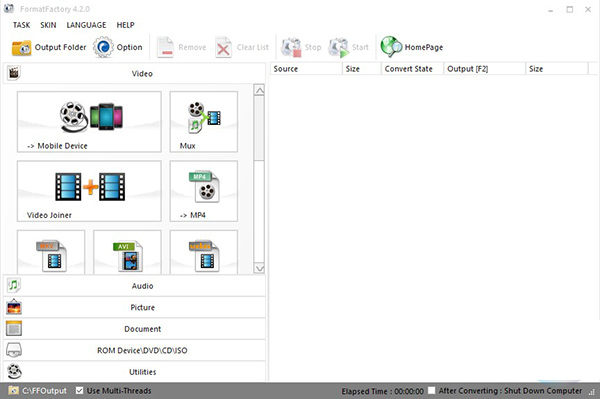This screenshot has width=600, height=399.
Task: Expand the Document category
Action: [x=134, y=329]
